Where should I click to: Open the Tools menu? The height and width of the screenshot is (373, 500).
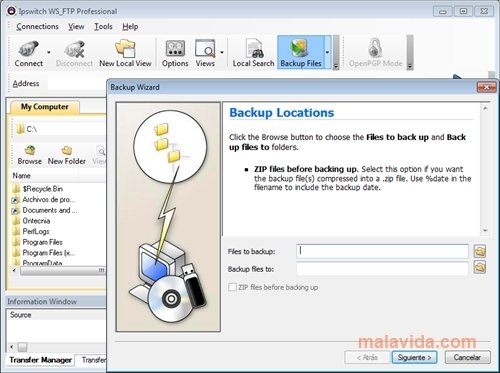pos(103,27)
